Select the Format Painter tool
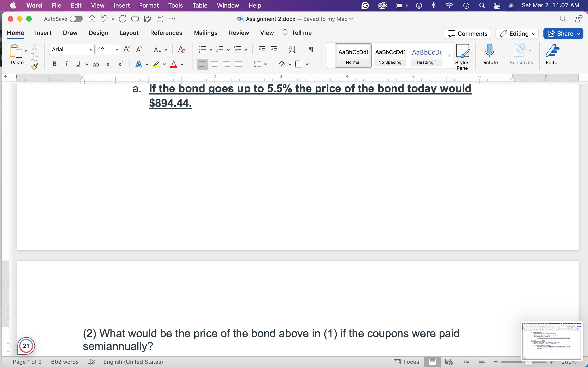Screen dimensions: 588x367 (35, 66)
